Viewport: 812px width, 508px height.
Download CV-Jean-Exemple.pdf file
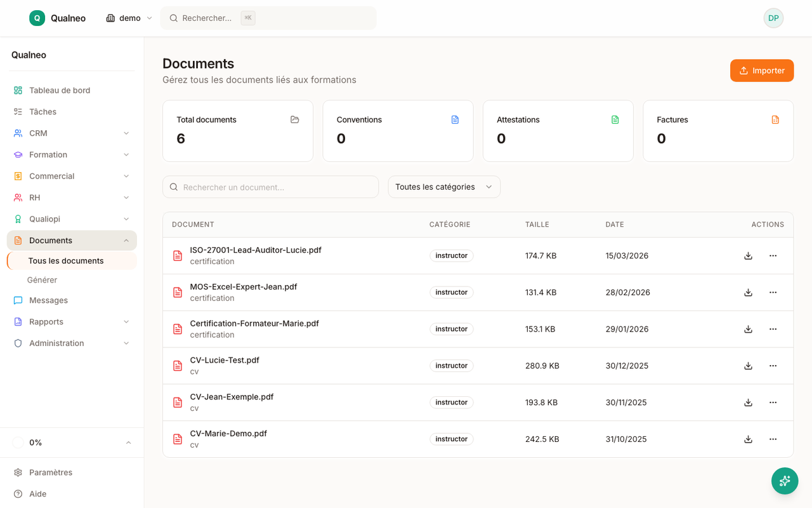click(748, 403)
